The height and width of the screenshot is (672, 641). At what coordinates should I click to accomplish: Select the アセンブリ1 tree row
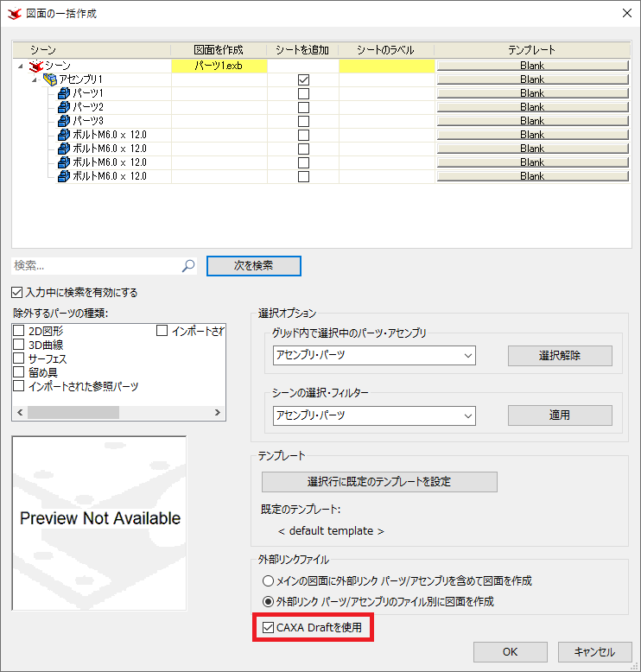[x=80, y=79]
